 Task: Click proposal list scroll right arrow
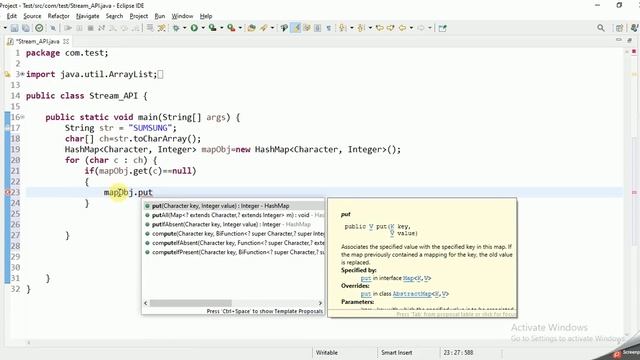click(320, 303)
